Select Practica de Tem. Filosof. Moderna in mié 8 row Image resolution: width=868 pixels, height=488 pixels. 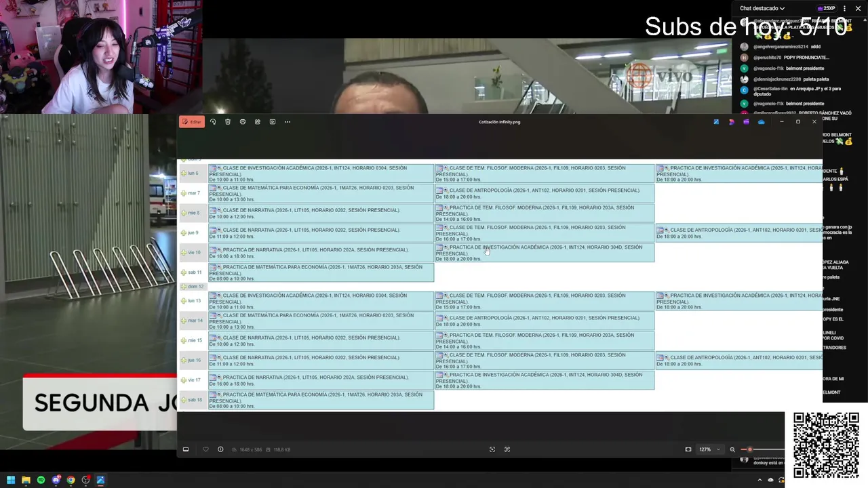coord(545,213)
